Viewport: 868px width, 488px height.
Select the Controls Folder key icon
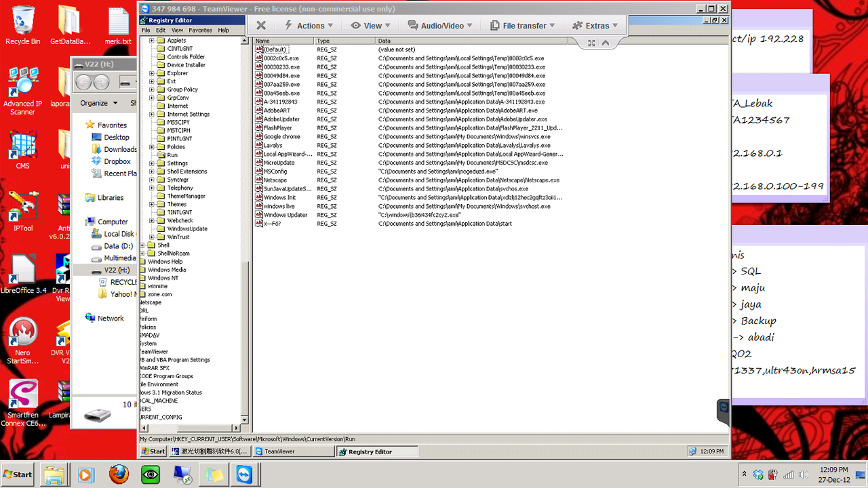click(161, 57)
